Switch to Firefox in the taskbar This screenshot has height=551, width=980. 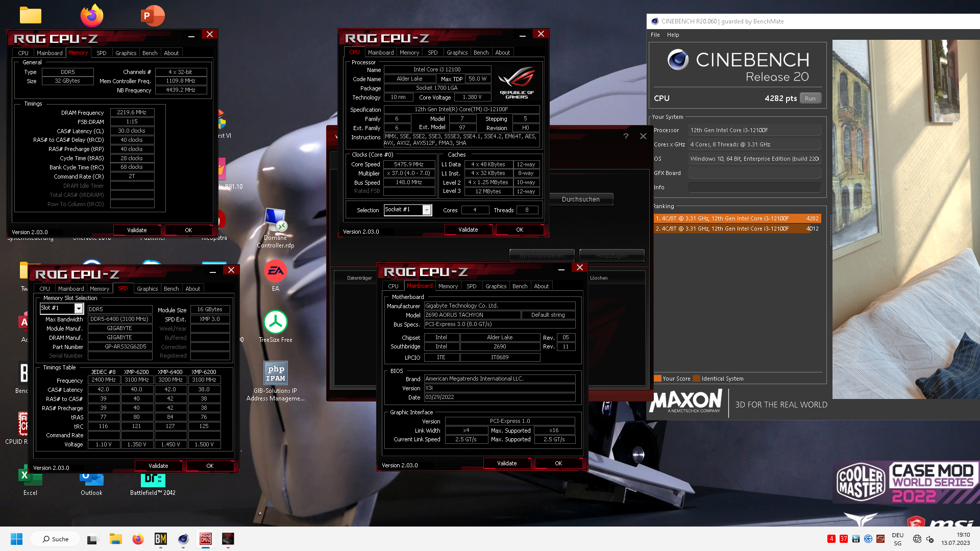point(138,539)
